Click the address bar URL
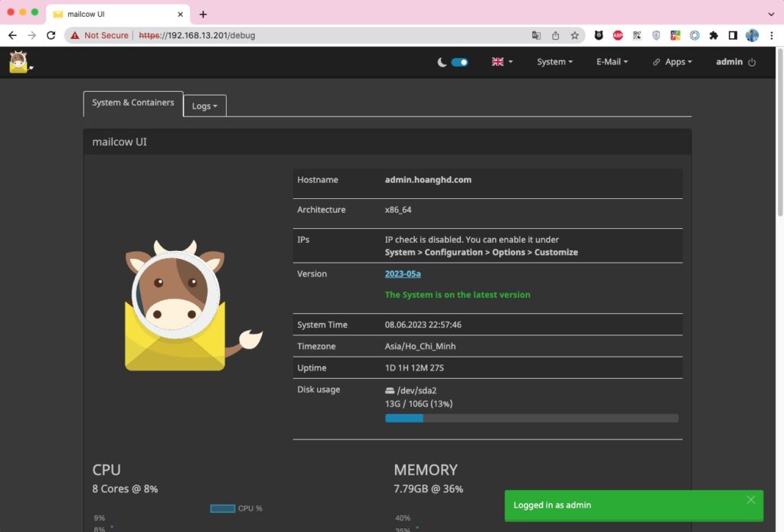The height and width of the screenshot is (532, 784). 197,35
